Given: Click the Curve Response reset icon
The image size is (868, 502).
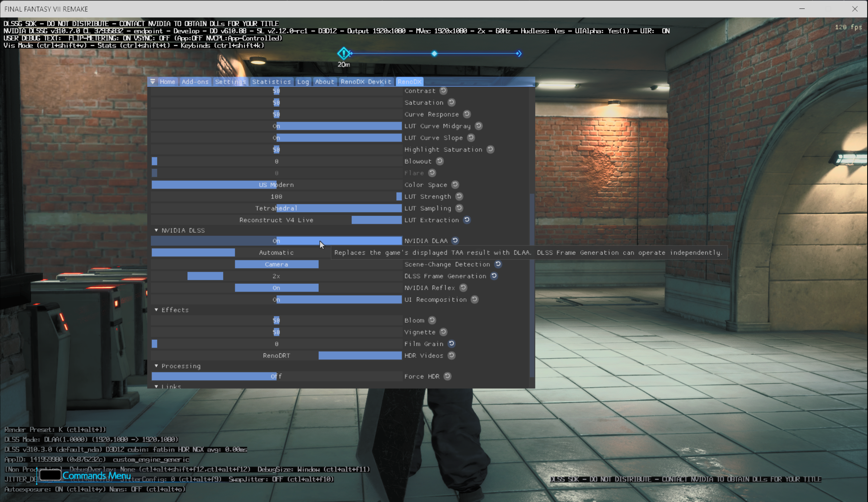Looking at the screenshot, I should [x=467, y=114].
